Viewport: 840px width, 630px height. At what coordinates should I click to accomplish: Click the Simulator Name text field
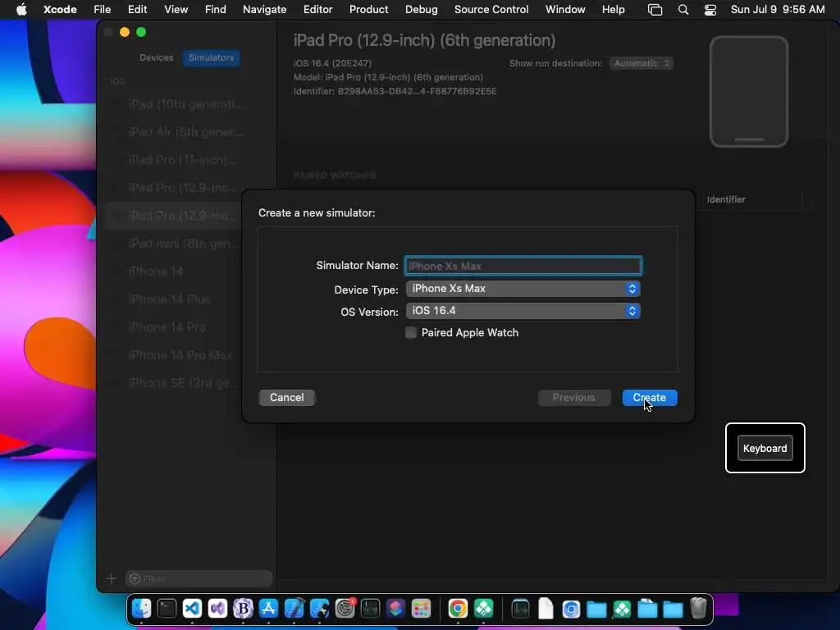tap(523, 266)
